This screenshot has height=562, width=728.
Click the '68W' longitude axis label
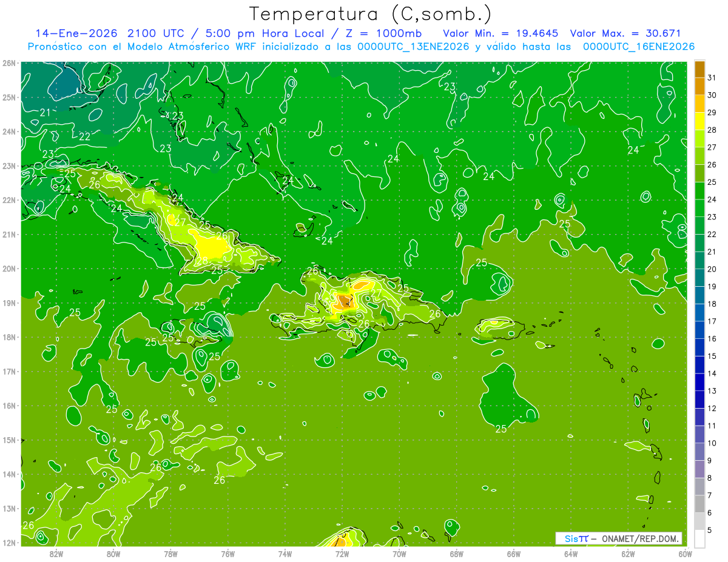[456, 554]
